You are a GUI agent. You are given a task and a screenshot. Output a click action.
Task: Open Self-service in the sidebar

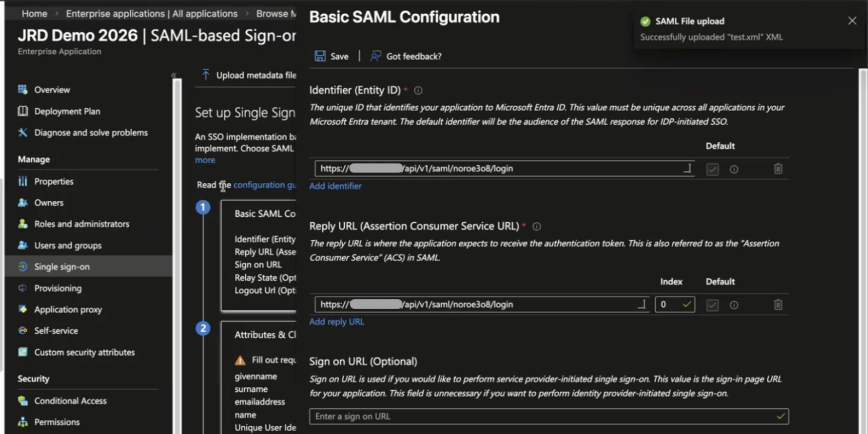pos(56,331)
